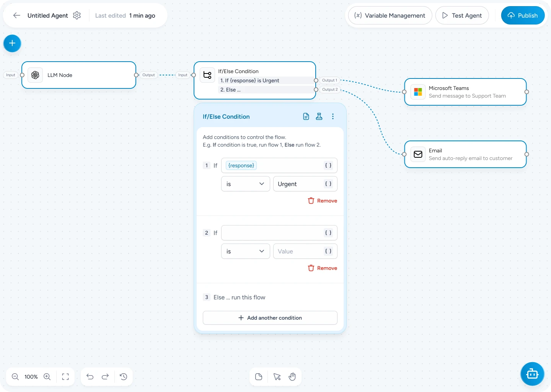This screenshot has width=551, height=392.
Task: Click the empty Value input field
Action: pyautogui.click(x=305, y=251)
